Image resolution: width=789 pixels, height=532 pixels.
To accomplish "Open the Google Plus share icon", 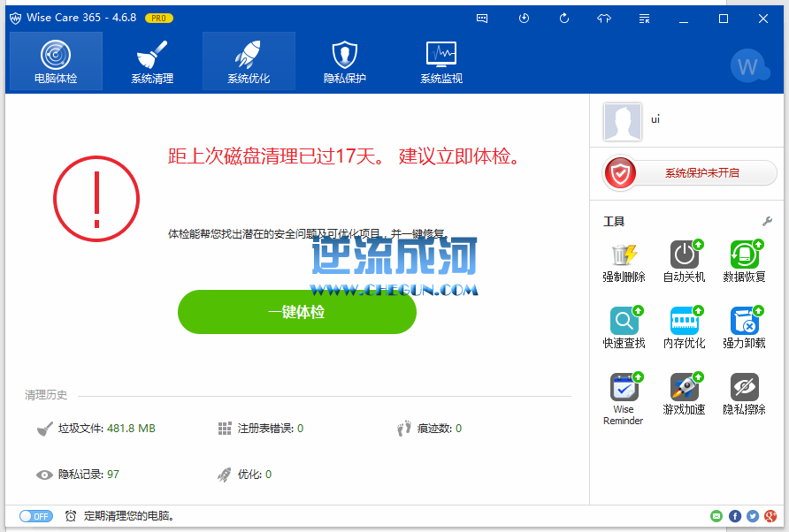I will (x=770, y=516).
